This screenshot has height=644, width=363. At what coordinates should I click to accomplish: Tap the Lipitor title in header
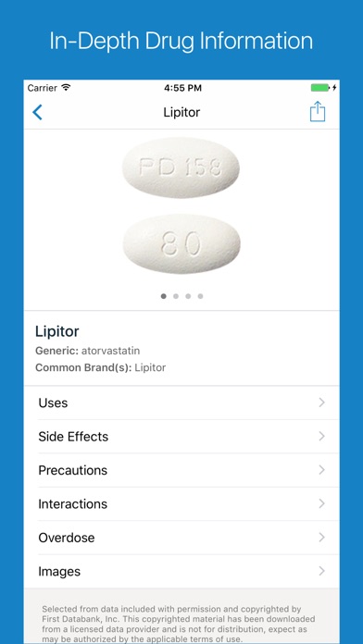click(181, 112)
